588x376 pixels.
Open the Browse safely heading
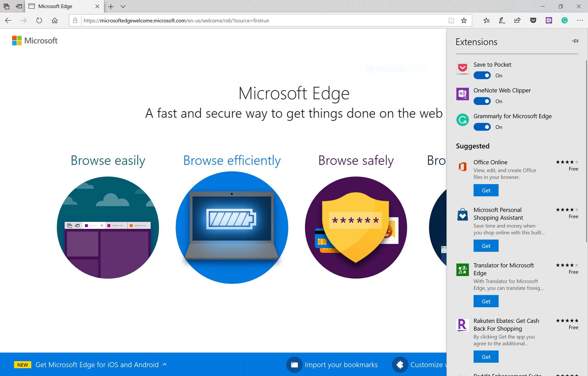(x=356, y=160)
